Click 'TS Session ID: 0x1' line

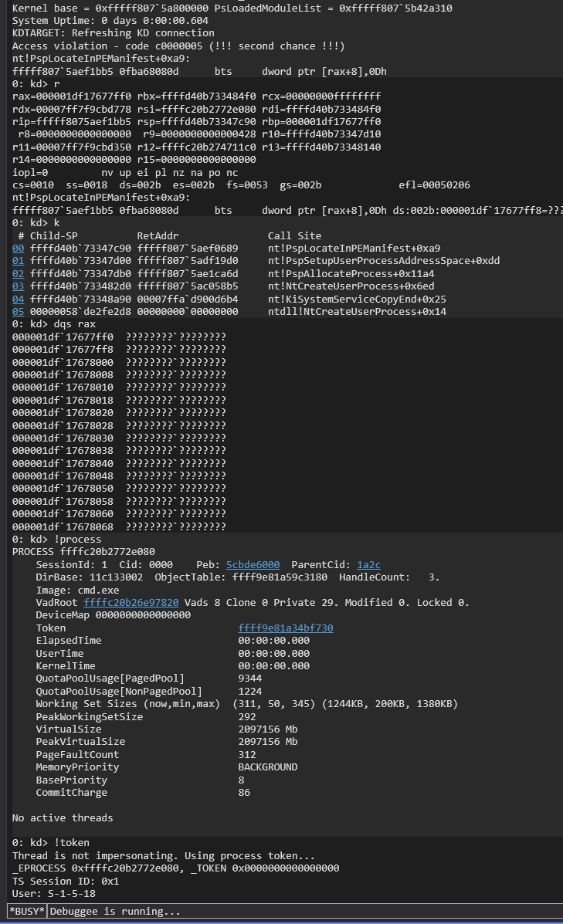(66, 881)
